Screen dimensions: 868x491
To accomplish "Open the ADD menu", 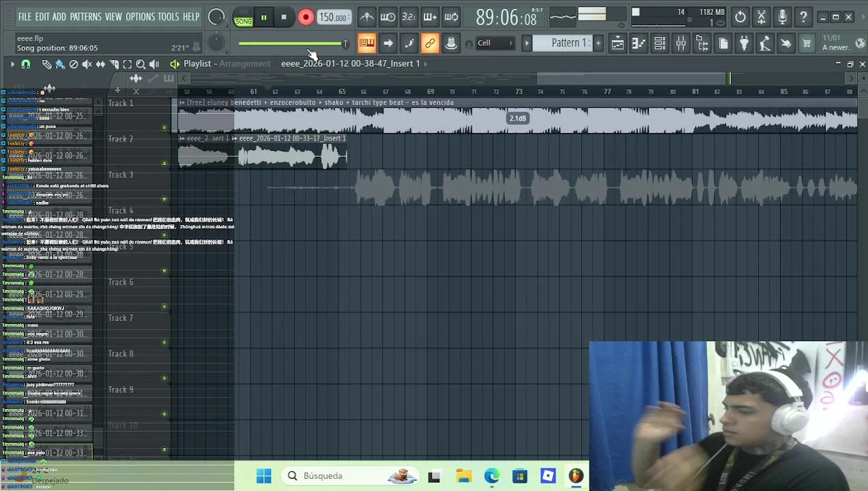I will (x=59, y=16).
